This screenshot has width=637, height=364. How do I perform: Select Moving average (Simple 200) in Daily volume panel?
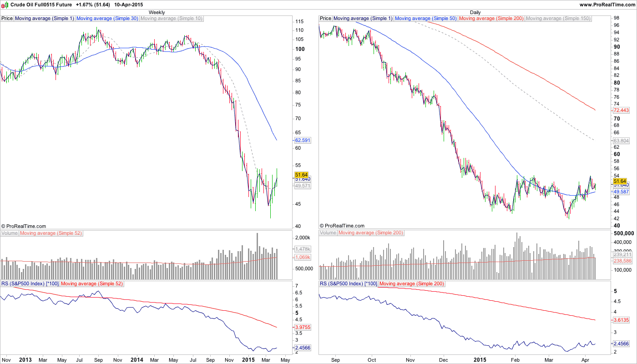click(371, 233)
